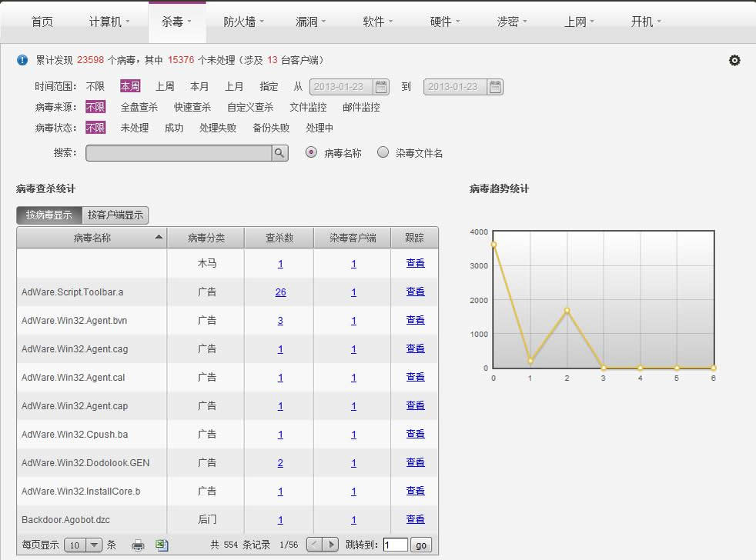Expand the 防火墙 menu
The image size is (756, 560).
pos(243,22)
